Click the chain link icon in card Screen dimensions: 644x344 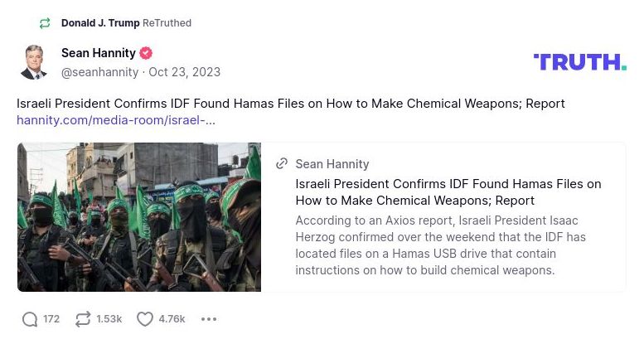(x=282, y=164)
